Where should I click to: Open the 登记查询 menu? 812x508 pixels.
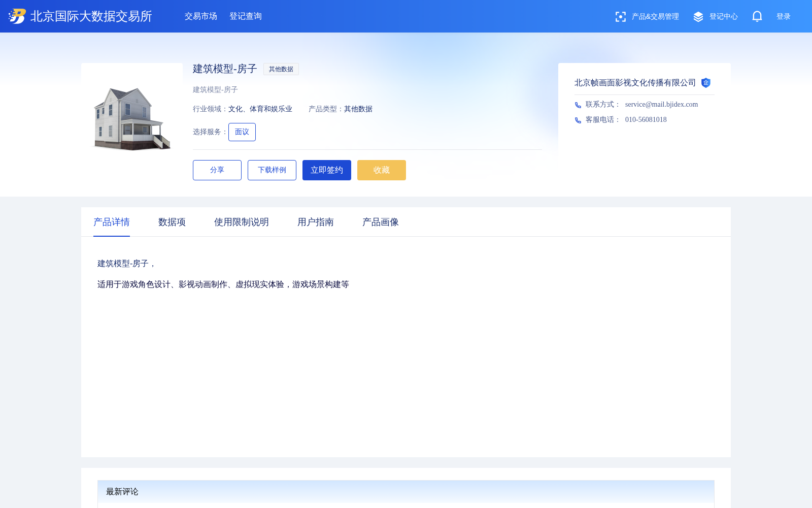click(246, 16)
